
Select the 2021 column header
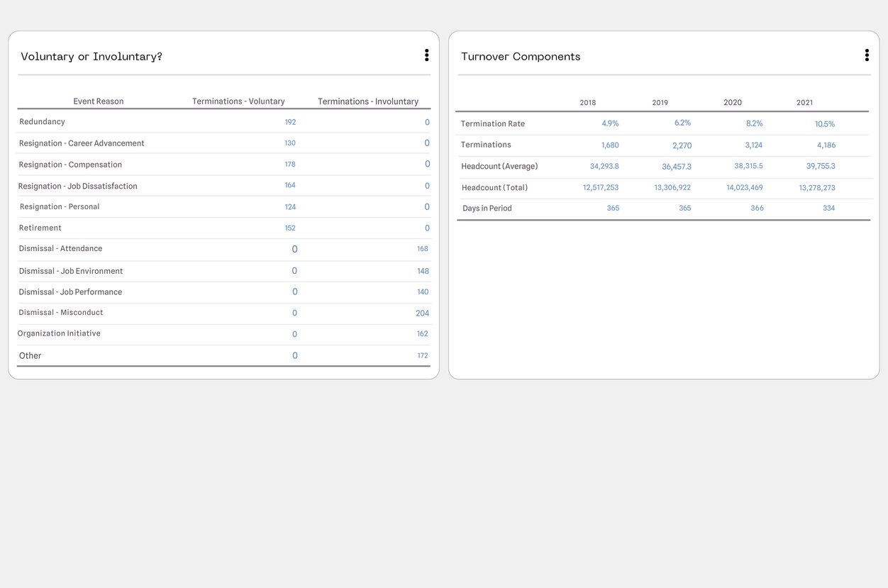pyautogui.click(x=804, y=102)
